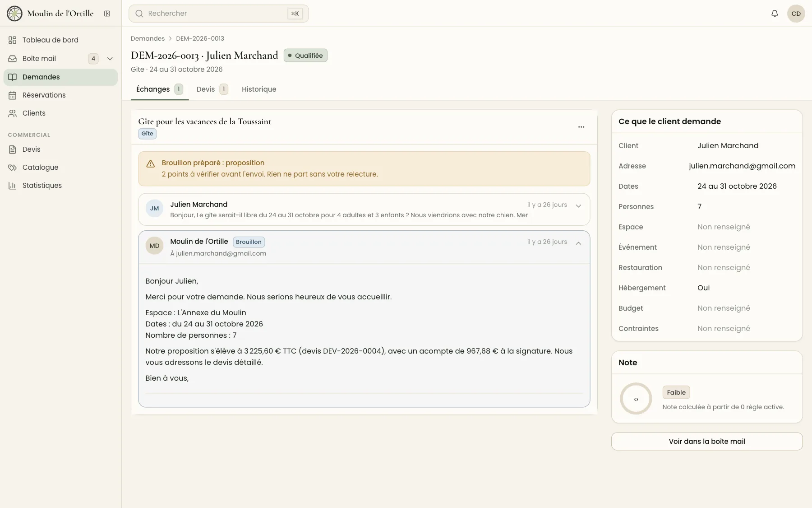This screenshot has width=812, height=508.
Task: Click the Budget Non renseigné value
Action: click(x=724, y=308)
